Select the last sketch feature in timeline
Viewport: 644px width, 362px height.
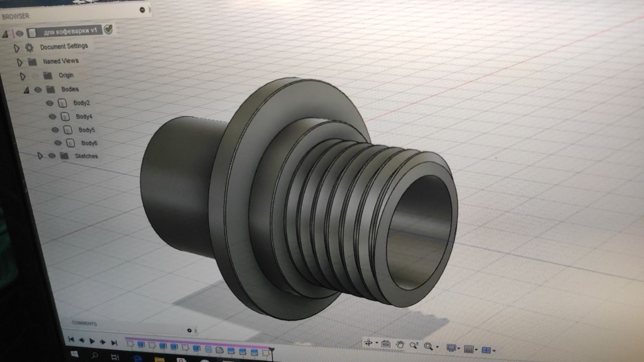click(x=266, y=353)
